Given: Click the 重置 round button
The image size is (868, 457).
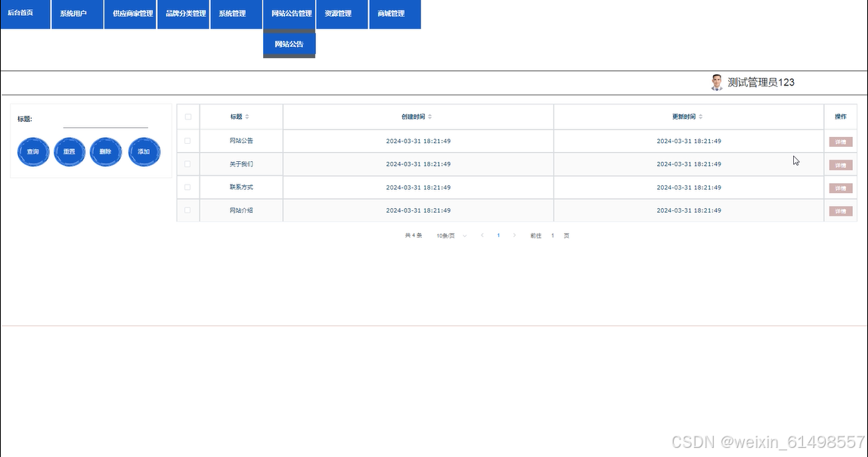Looking at the screenshot, I should (70, 152).
